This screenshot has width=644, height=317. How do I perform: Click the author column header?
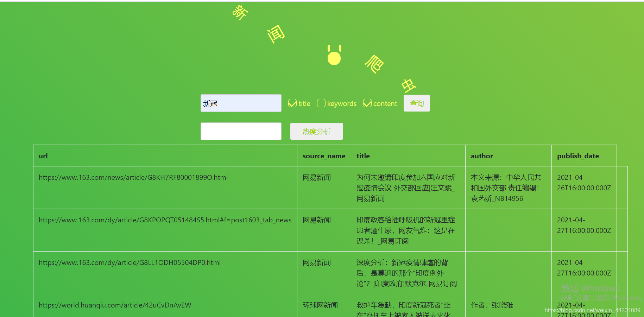click(482, 156)
